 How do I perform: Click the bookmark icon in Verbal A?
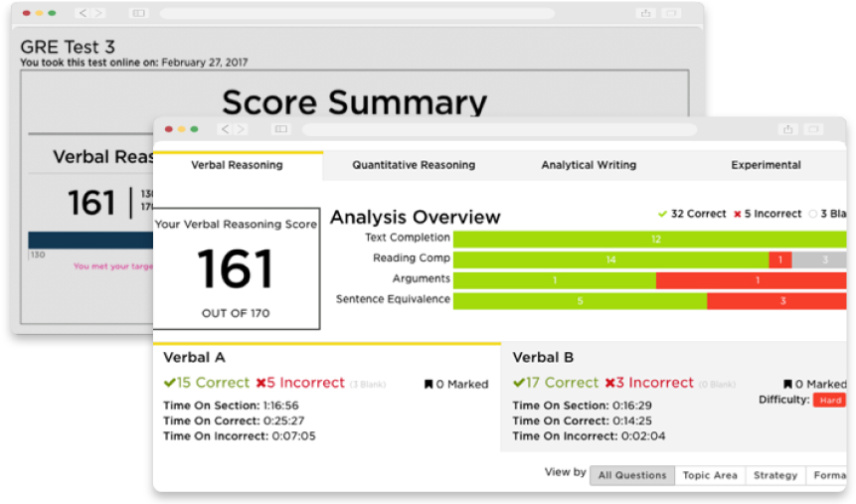(428, 385)
